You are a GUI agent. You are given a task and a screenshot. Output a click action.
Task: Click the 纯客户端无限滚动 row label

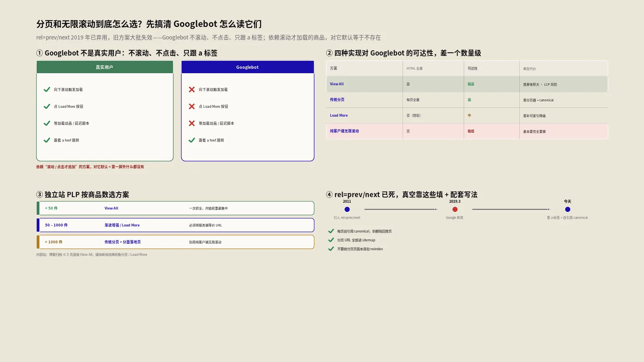344,131
